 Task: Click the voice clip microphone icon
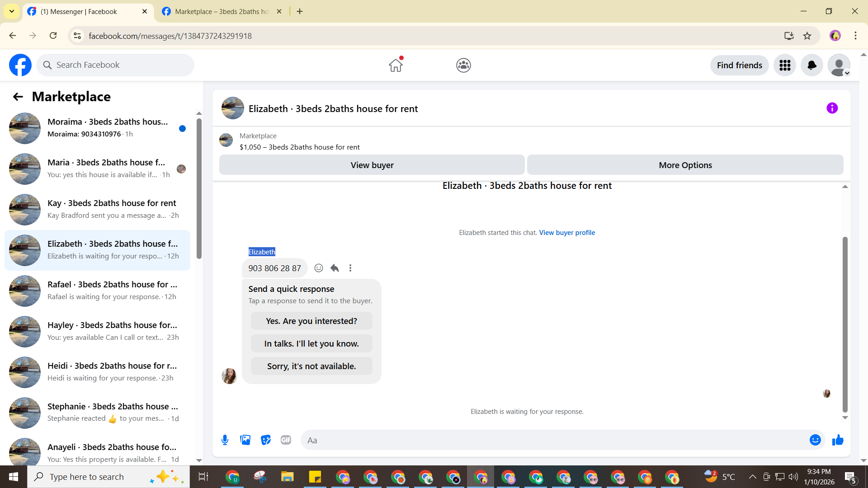225,440
